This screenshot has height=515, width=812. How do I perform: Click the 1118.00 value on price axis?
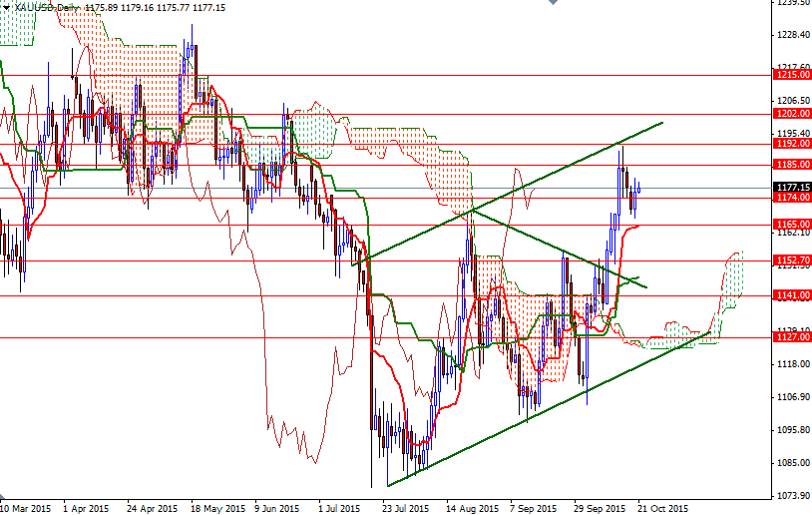[793, 364]
